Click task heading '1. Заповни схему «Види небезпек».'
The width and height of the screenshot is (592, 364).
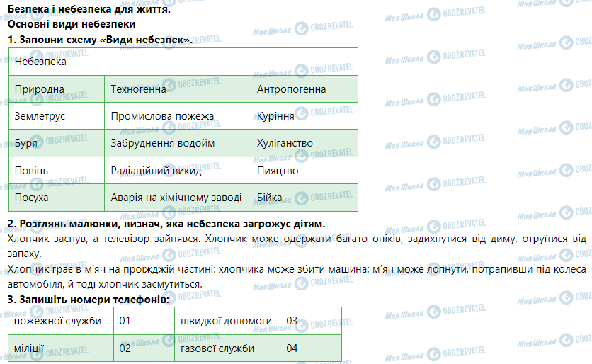click(x=100, y=40)
